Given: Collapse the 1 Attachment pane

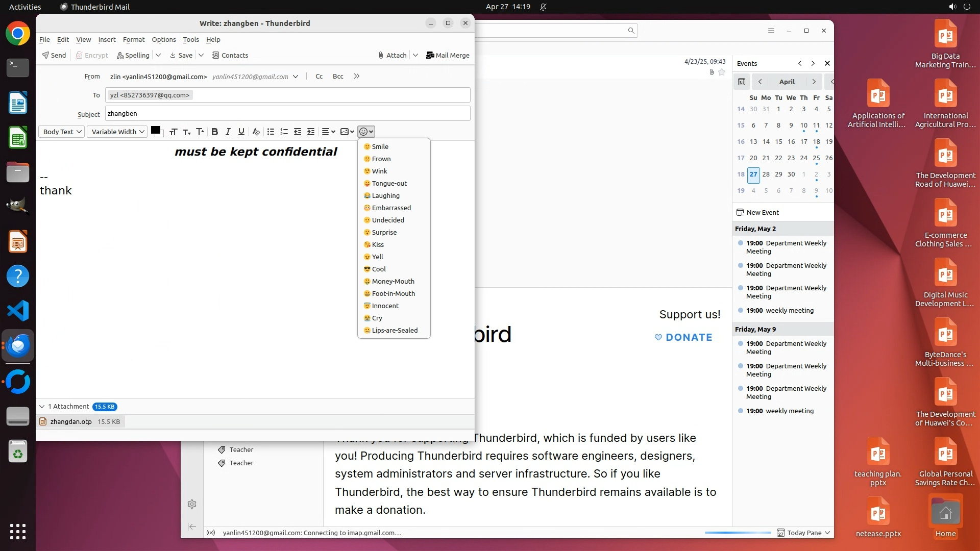Looking at the screenshot, I should pos(42,407).
